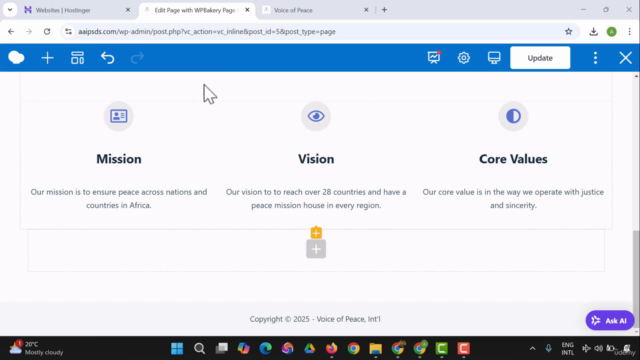Viewport: 640px width, 360px height.
Task: Click the gray add element plus button
Action: (316, 249)
